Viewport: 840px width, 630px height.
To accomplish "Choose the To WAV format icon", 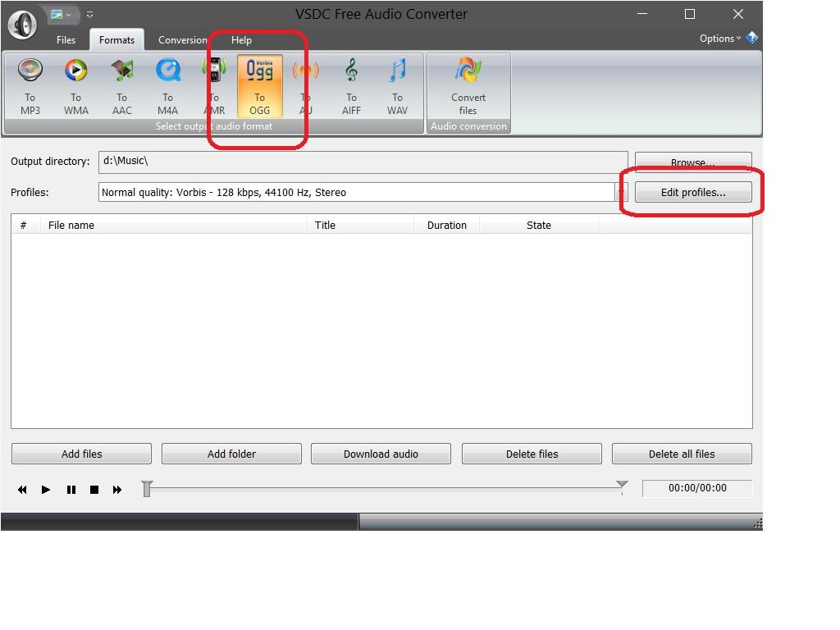I will (398, 86).
